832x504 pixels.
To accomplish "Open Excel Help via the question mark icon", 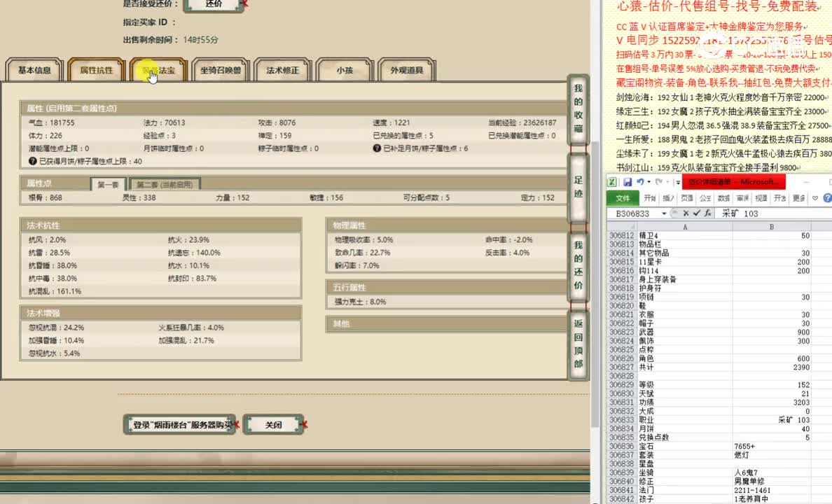I will pos(826,198).
